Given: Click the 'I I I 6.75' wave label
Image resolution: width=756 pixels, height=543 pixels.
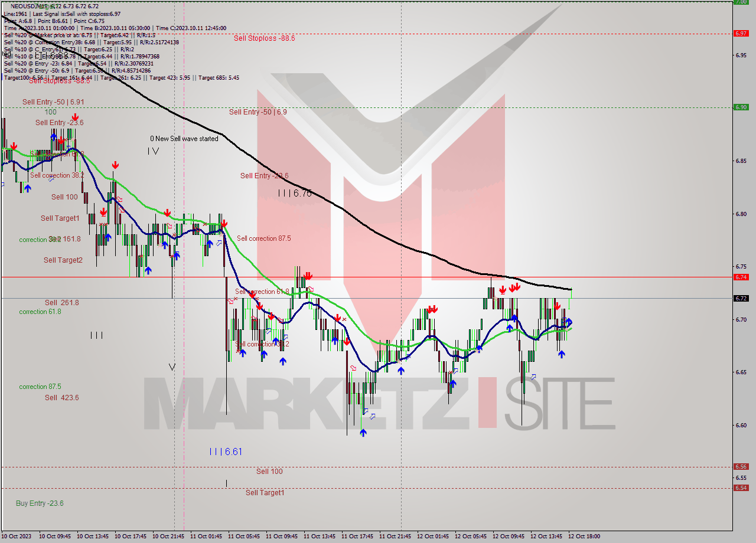Looking at the screenshot, I should pos(294,193).
